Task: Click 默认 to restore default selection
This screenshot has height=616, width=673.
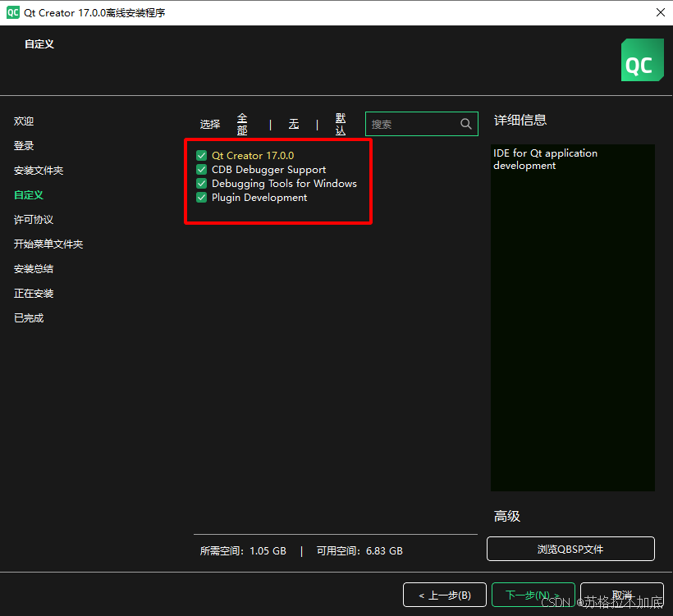Action: (x=341, y=123)
